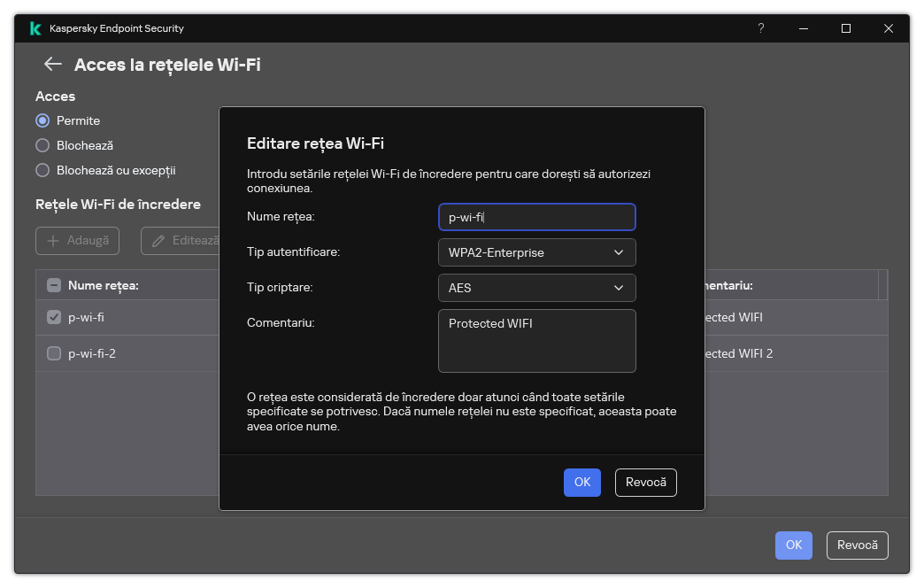Cancel the dialog with Revocă
The width and height of the screenshot is (924, 588).
click(x=645, y=483)
